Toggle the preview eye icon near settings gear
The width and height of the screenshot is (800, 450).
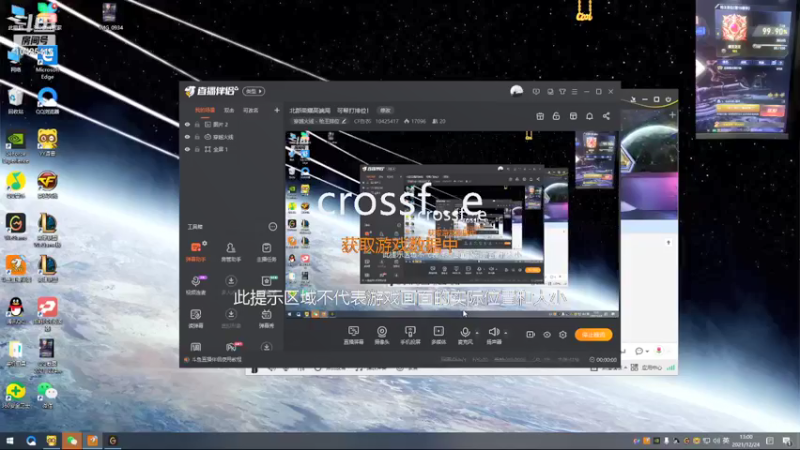point(547,335)
